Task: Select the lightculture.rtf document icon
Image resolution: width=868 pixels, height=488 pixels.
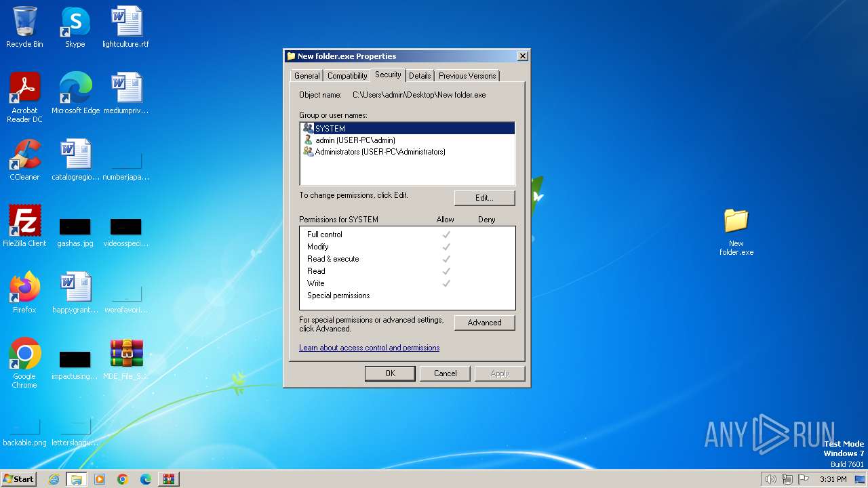Action: pyautogui.click(x=126, y=27)
